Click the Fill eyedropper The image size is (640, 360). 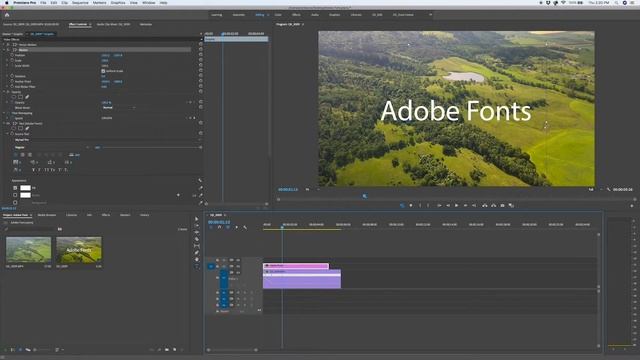tap(200, 188)
